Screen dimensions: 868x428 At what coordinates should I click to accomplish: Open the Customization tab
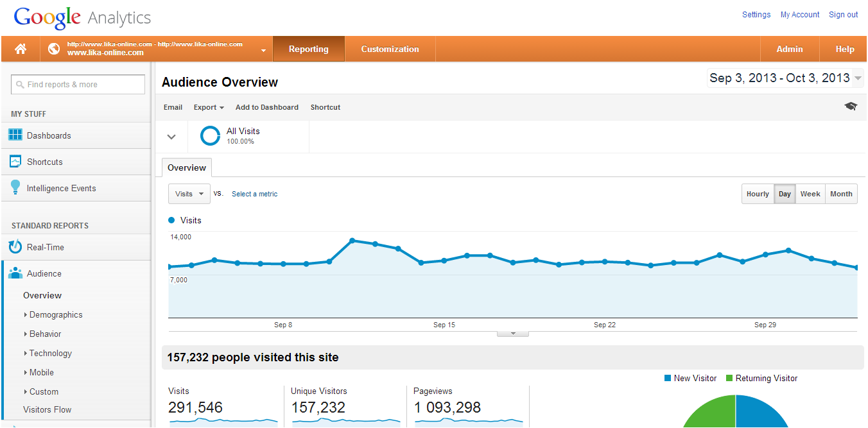pyautogui.click(x=390, y=49)
